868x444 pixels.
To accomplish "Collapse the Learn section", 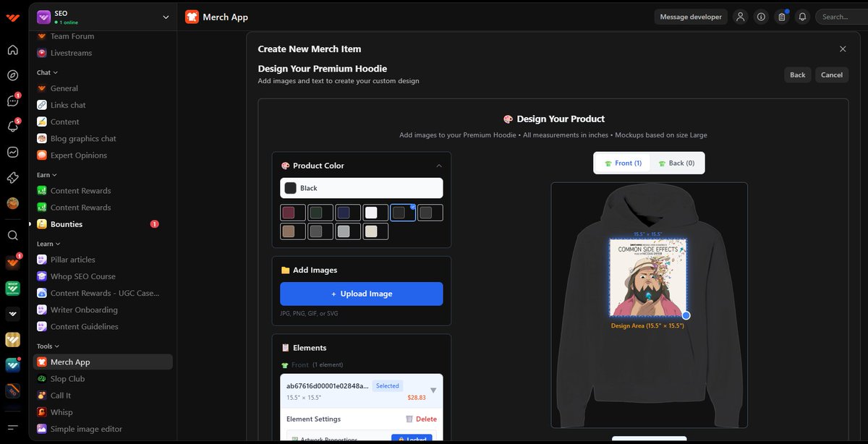I will pos(48,244).
